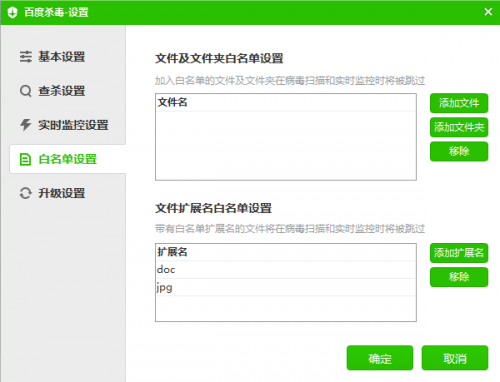Screen dimensions: 500x382
Task: Click the document icon beside 白名单设置
Action: point(25,159)
